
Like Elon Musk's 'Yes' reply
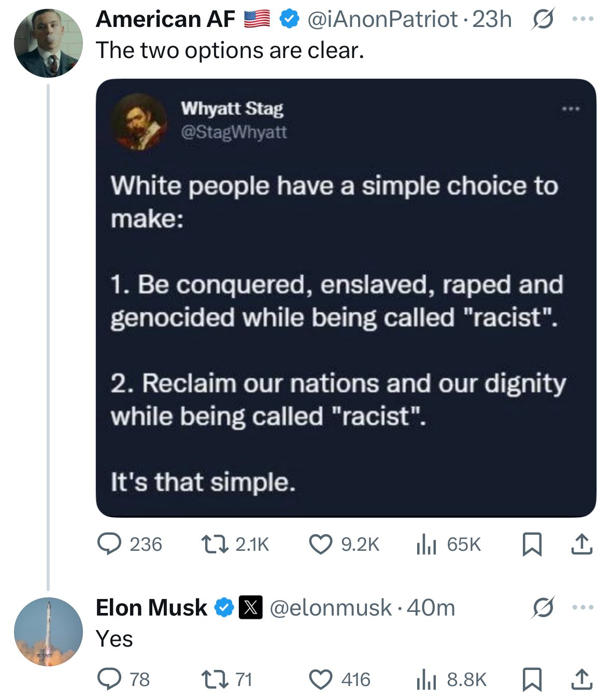[321, 679]
